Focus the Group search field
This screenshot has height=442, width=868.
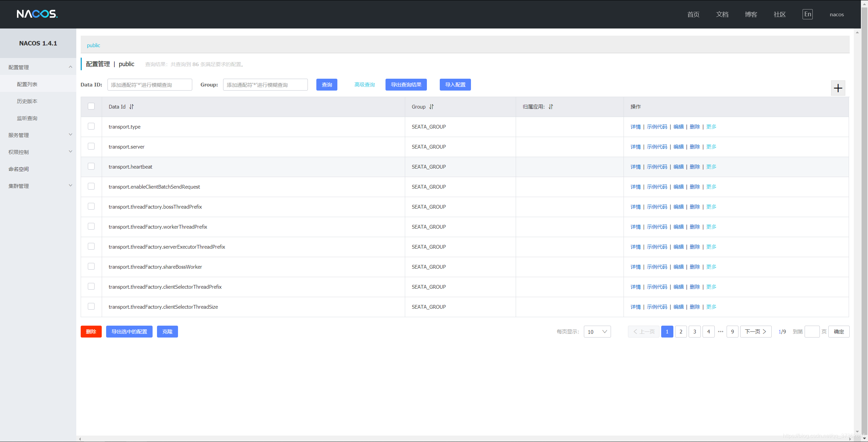click(x=265, y=85)
